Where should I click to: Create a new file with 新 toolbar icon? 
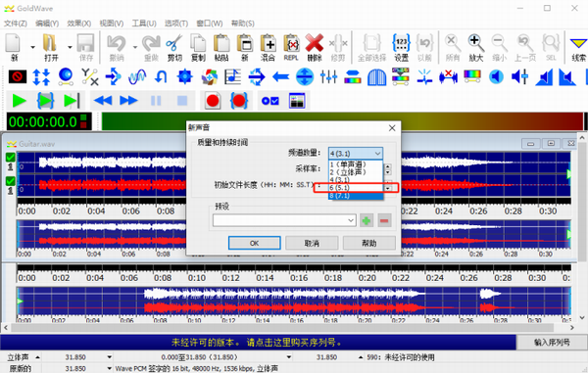coord(13,47)
